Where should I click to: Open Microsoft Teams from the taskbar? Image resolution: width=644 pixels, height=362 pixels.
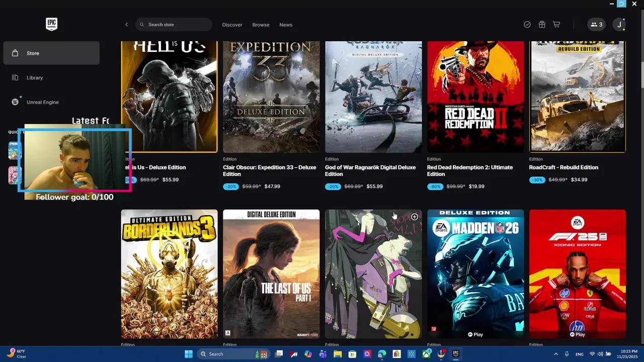pos(323,354)
